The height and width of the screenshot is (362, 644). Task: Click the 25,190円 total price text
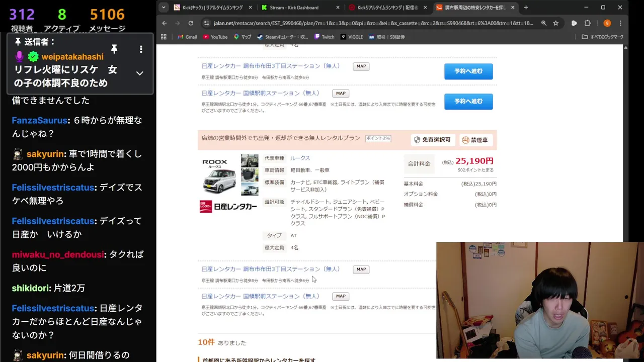tap(474, 161)
